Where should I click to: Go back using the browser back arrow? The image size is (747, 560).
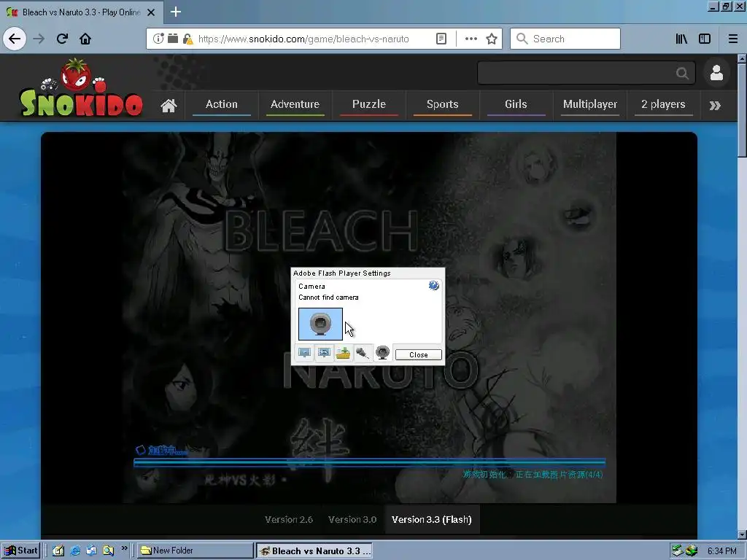click(15, 39)
